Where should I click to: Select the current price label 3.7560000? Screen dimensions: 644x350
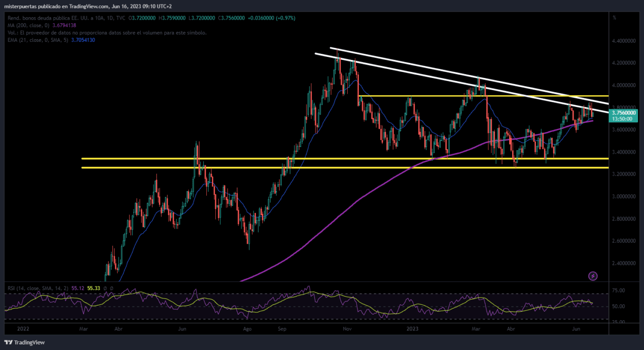tap(623, 113)
